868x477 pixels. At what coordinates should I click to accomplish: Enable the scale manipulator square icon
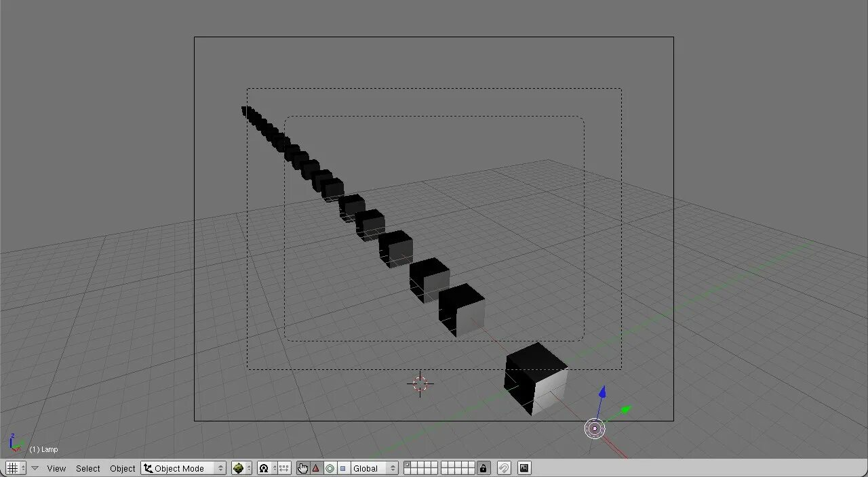[x=342, y=468]
